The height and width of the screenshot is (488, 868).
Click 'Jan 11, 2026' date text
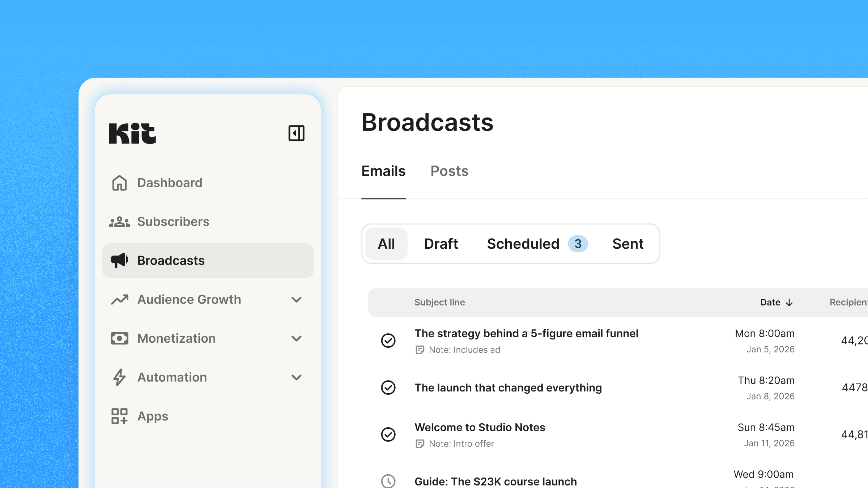[x=769, y=443]
